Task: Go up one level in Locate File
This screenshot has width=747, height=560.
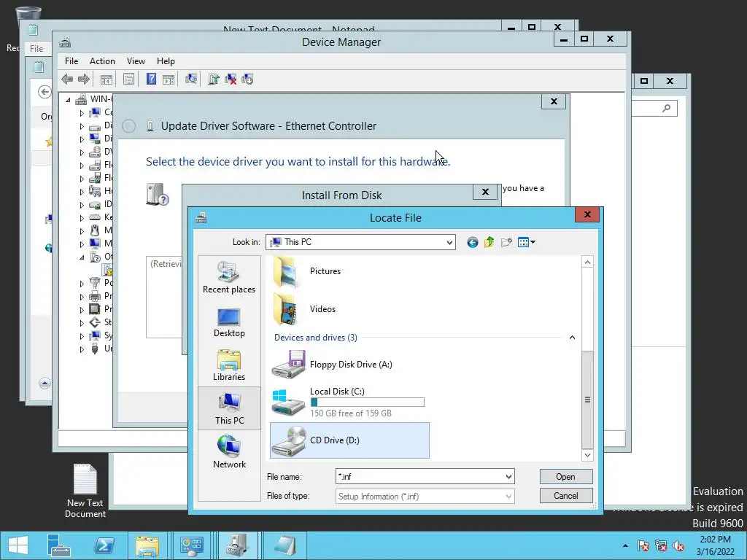Action: [x=489, y=242]
